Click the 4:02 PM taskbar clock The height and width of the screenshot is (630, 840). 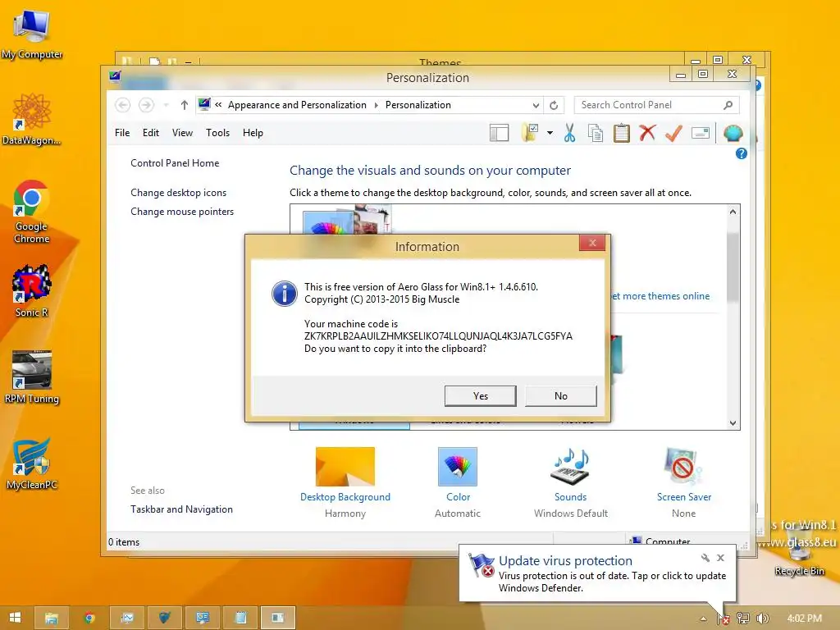(804, 619)
